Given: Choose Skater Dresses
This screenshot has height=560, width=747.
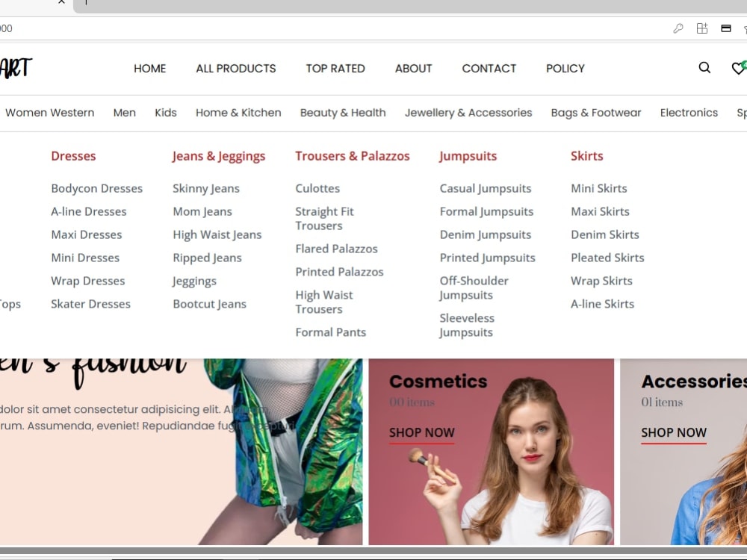Looking at the screenshot, I should click(90, 304).
